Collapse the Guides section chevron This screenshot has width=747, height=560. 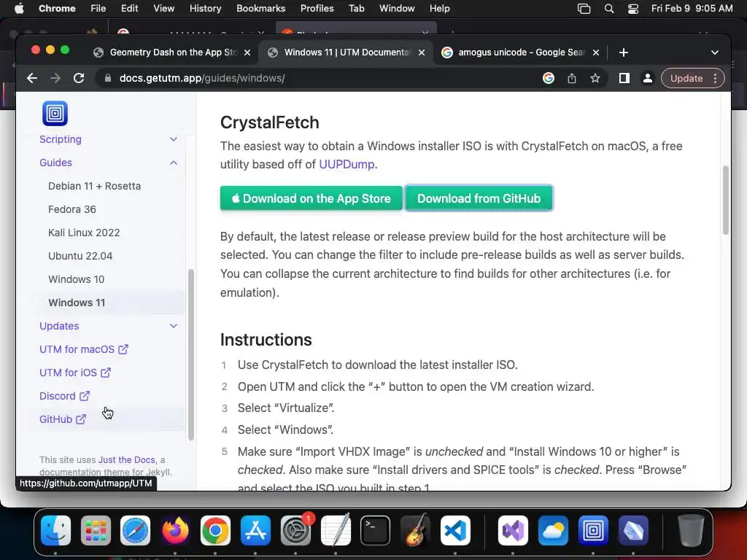[x=174, y=163]
